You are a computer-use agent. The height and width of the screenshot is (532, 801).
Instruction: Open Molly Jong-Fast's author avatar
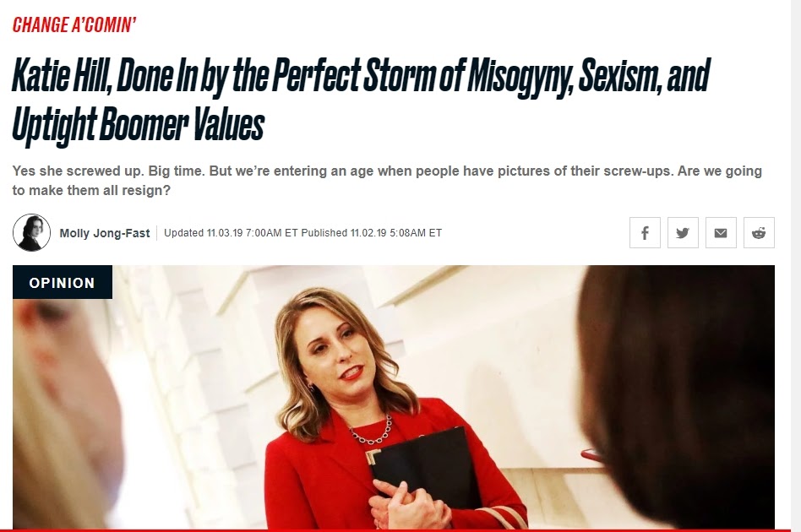point(31,233)
